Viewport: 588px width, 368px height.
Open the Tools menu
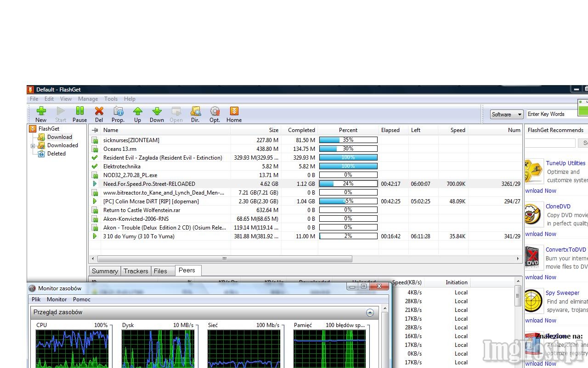(111, 99)
